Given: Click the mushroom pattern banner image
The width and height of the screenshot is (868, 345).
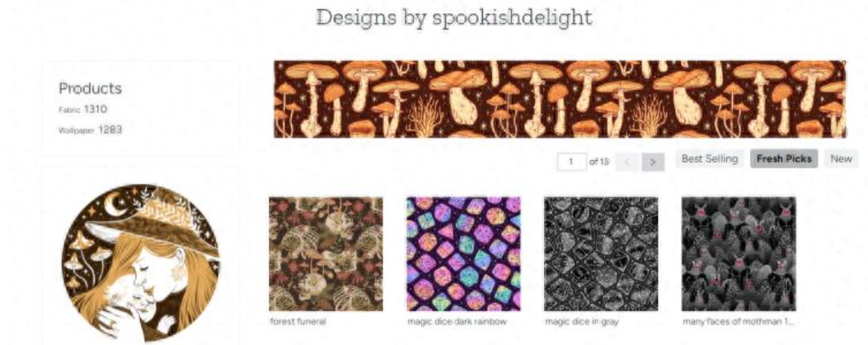Looking at the screenshot, I should 560,99.
